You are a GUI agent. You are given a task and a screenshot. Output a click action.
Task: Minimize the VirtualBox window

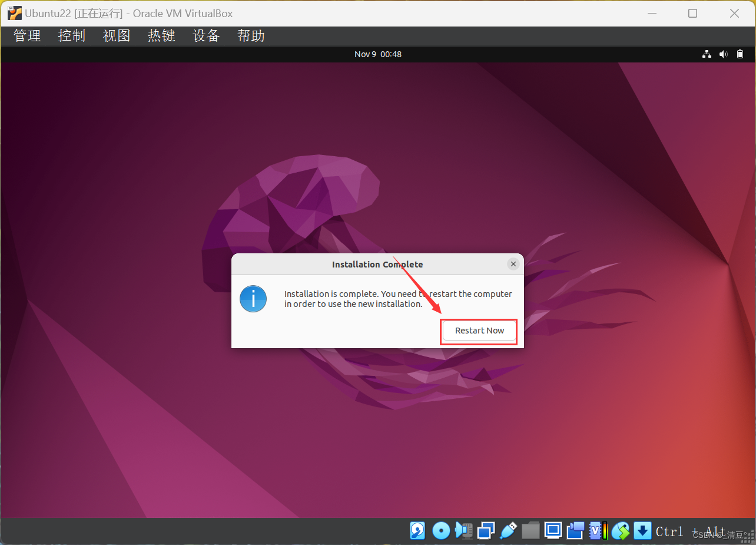(651, 13)
